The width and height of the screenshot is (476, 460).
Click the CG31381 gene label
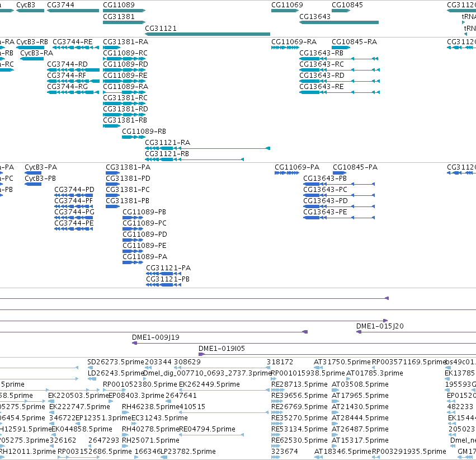pyautogui.click(x=119, y=17)
